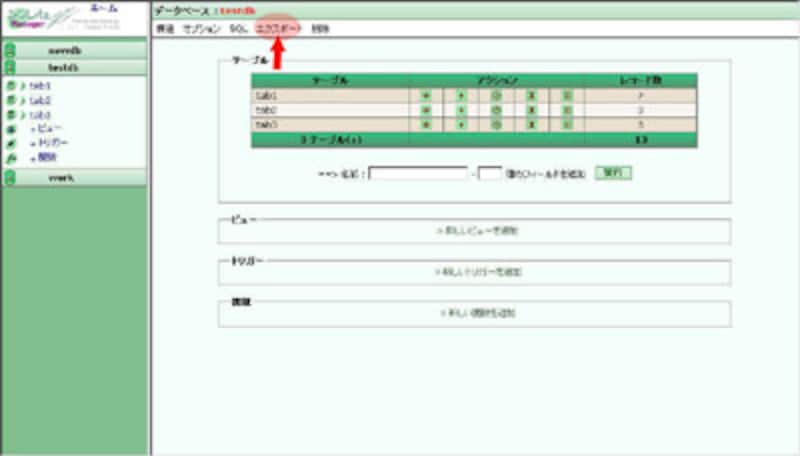The image size is (800, 456).
Task: Expand the arrow next to sidebar tab3
Action: point(23,115)
